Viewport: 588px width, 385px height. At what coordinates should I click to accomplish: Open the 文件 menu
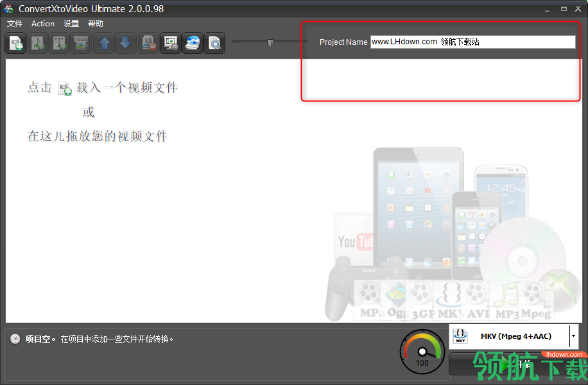pyautogui.click(x=15, y=24)
